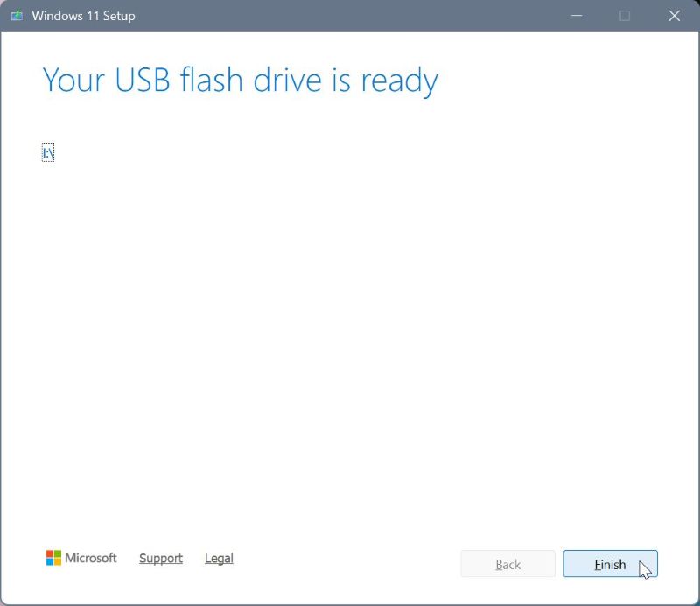
Task: Open the Legal link
Action: [x=219, y=558]
